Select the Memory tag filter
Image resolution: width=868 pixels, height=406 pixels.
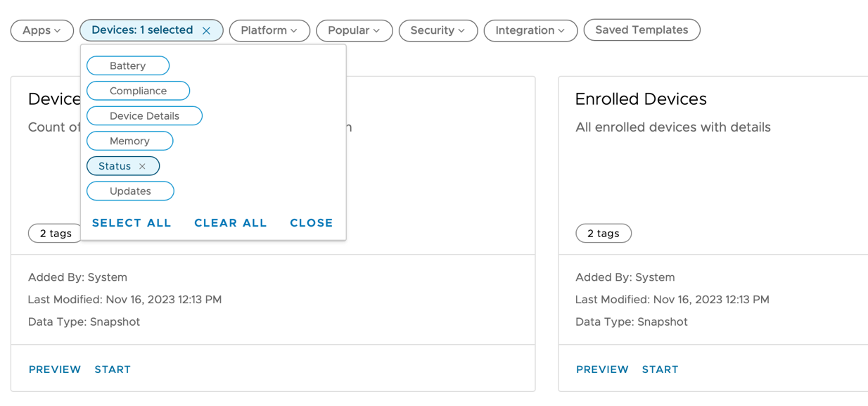tap(129, 141)
